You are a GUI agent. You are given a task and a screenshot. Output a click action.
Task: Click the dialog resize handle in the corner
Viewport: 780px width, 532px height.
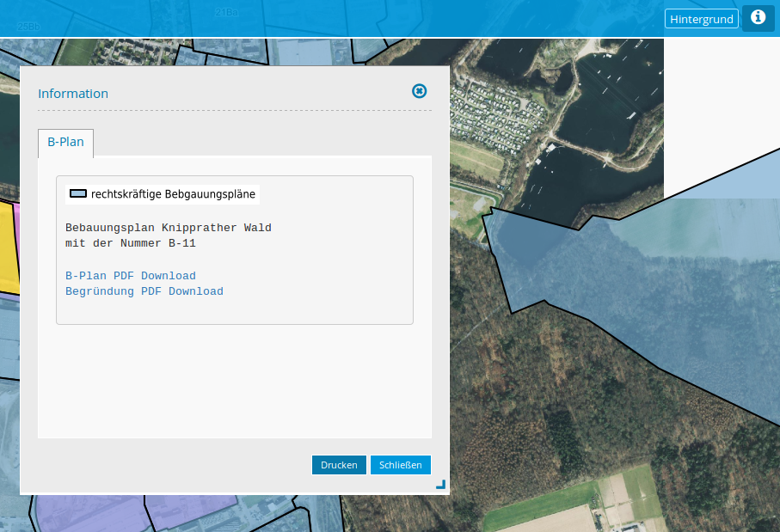pos(440,485)
